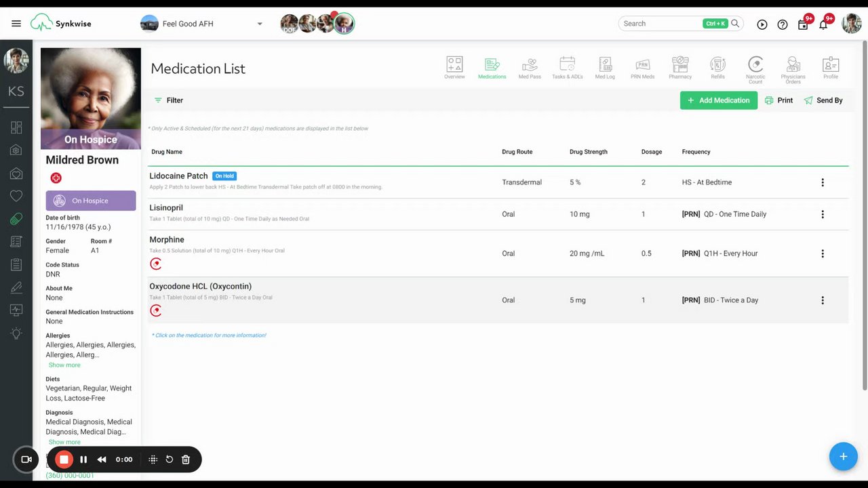This screenshot has height=488, width=868.
Task: Select the fourth resident avatar in header
Action: point(344,24)
